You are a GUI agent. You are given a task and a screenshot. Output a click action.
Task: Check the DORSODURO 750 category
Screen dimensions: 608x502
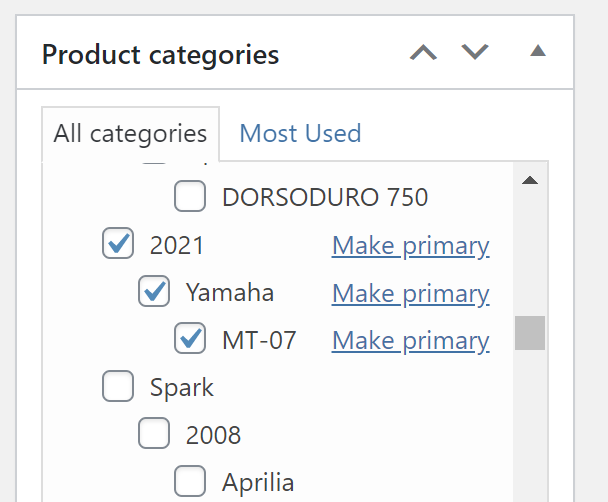click(x=190, y=197)
